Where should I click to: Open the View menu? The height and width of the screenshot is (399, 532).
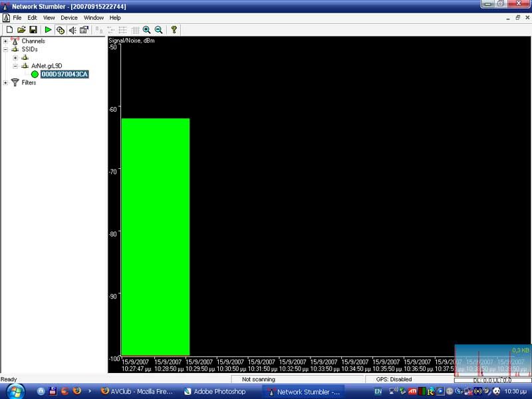tap(49, 18)
